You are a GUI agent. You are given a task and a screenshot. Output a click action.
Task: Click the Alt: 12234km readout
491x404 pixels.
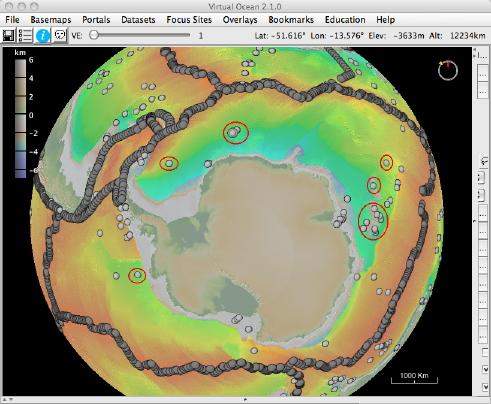(457, 35)
